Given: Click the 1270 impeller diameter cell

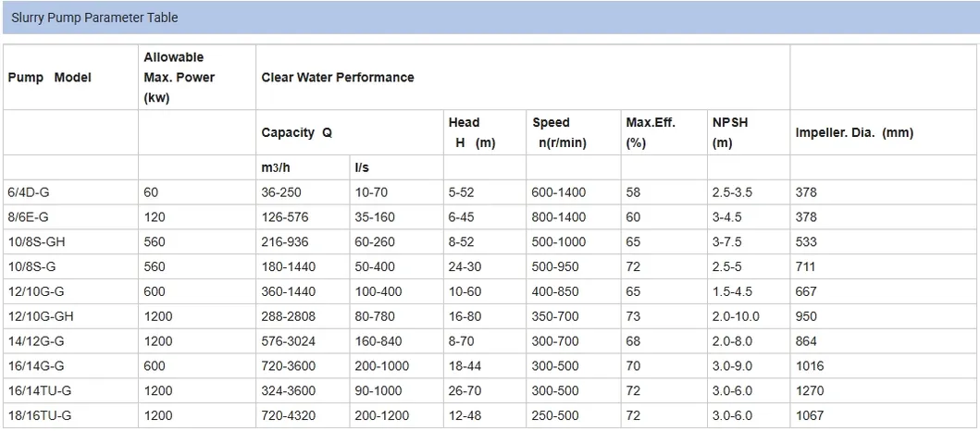Looking at the screenshot, I should pos(809,391).
